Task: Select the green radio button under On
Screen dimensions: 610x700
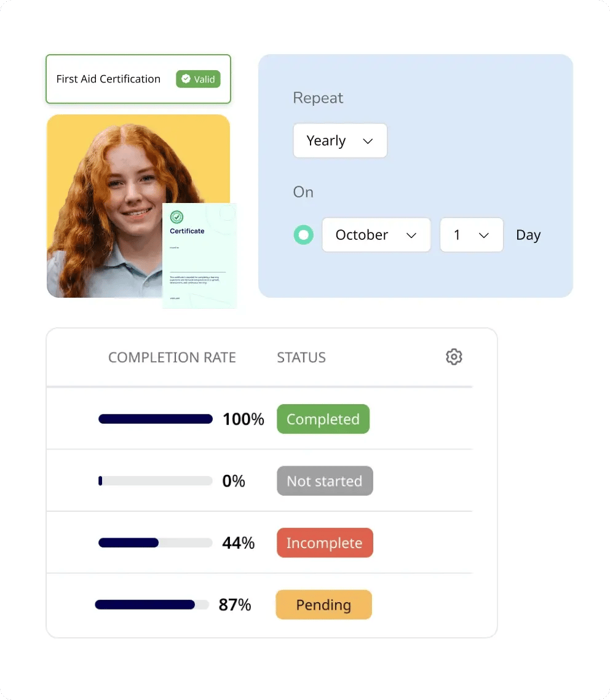Action: pyautogui.click(x=303, y=235)
